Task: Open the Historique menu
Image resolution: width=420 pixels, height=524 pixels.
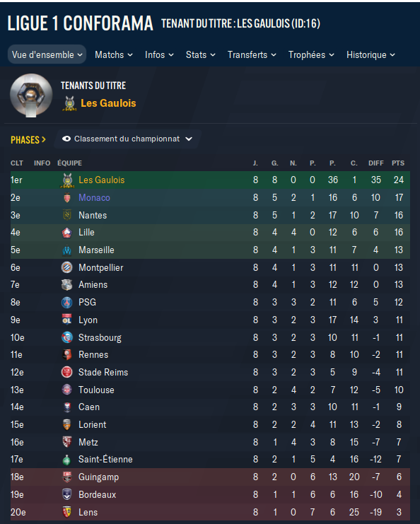Action: (371, 54)
